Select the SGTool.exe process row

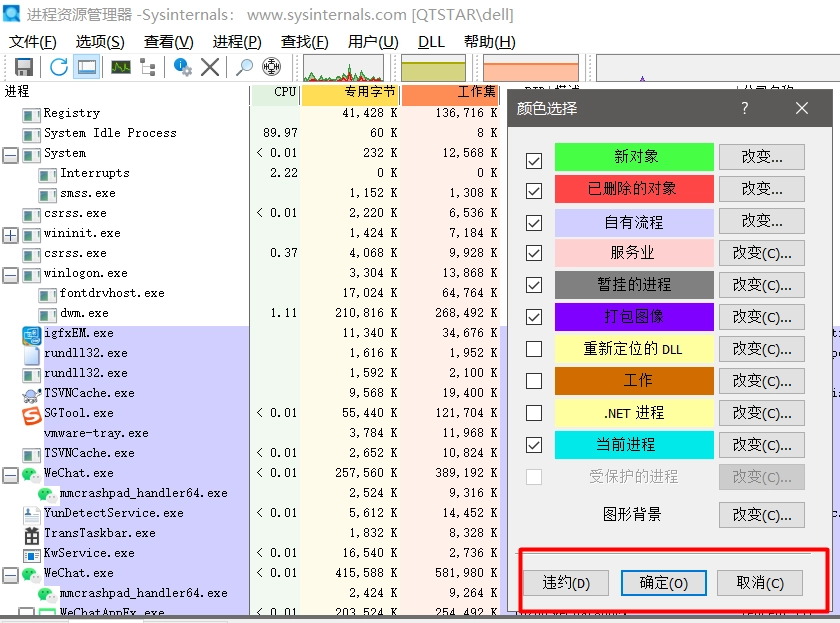[x=78, y=413]
